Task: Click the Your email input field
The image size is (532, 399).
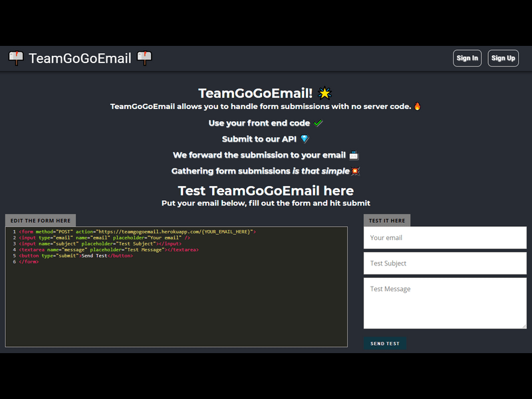Action: pos(445,237)
